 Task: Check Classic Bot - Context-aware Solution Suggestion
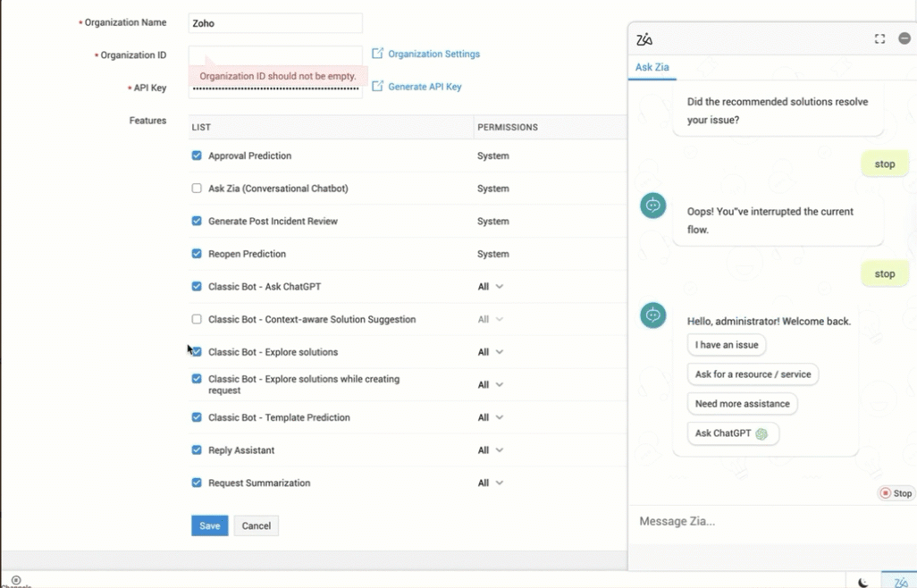pyautogui.click(x=197, y=319)
